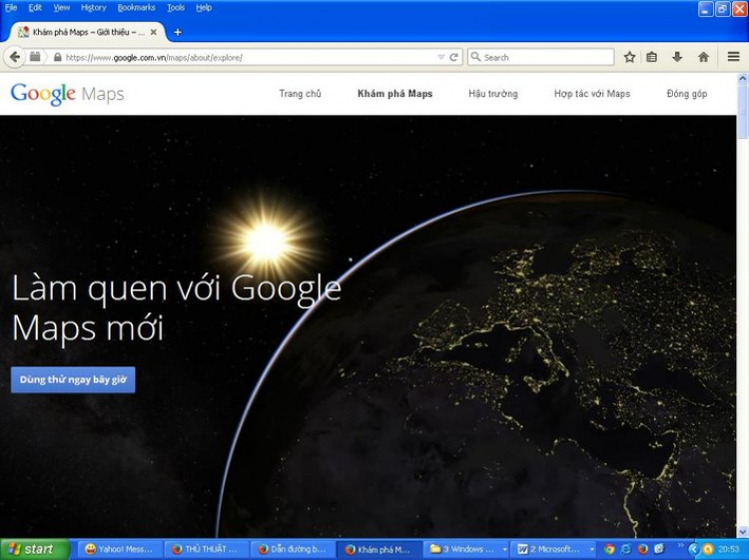
Task: Show hidden tray icons arrow
Action: [x=694, y=549]
